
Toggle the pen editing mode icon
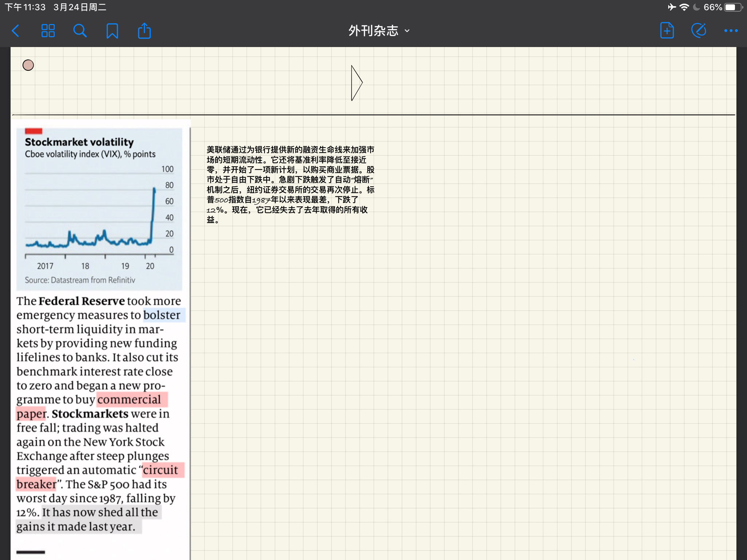tap(698, 31)
